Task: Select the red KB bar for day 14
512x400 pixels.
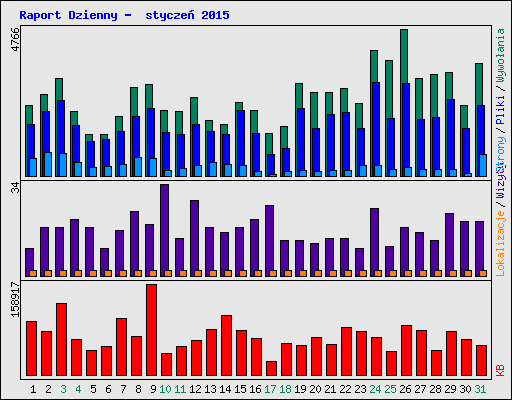Action: pos(226,345)
